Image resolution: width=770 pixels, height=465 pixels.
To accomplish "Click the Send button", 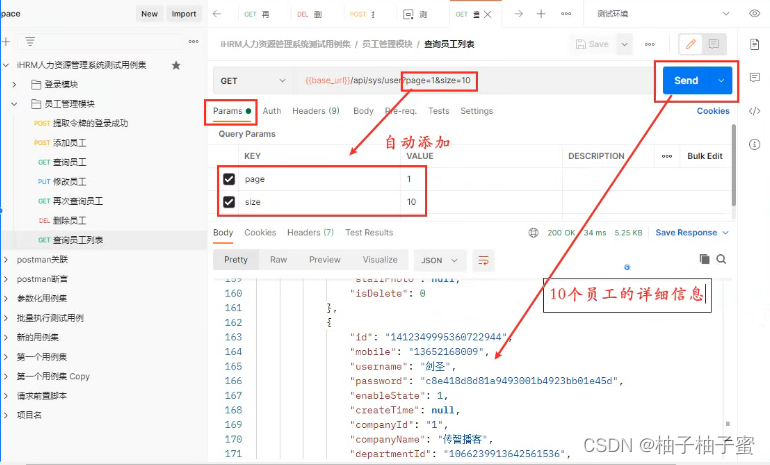I will pyautogui.click(x=686, y=81).
